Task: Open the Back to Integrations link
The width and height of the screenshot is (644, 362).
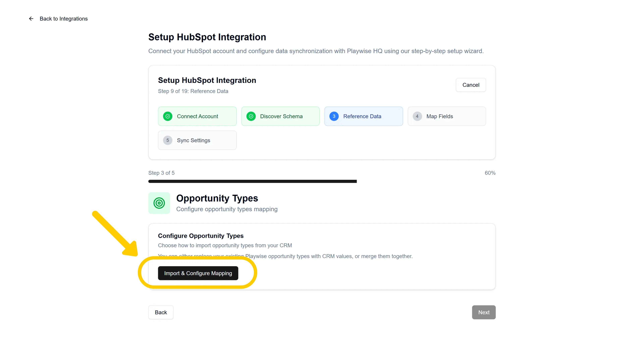Action: click(64, 19)
